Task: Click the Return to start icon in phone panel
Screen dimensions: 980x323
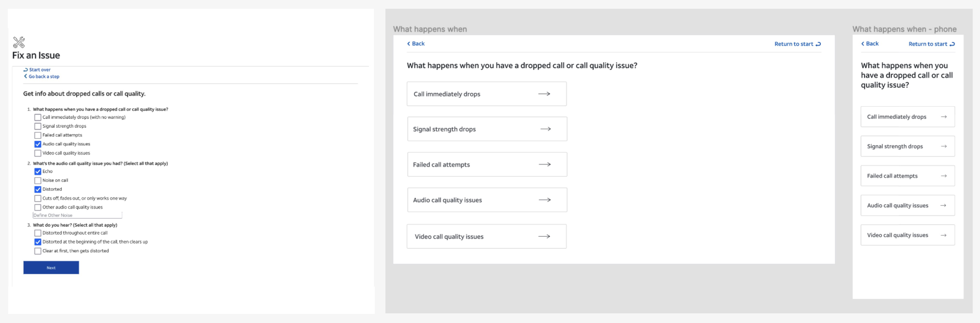Action: (952, 44)
